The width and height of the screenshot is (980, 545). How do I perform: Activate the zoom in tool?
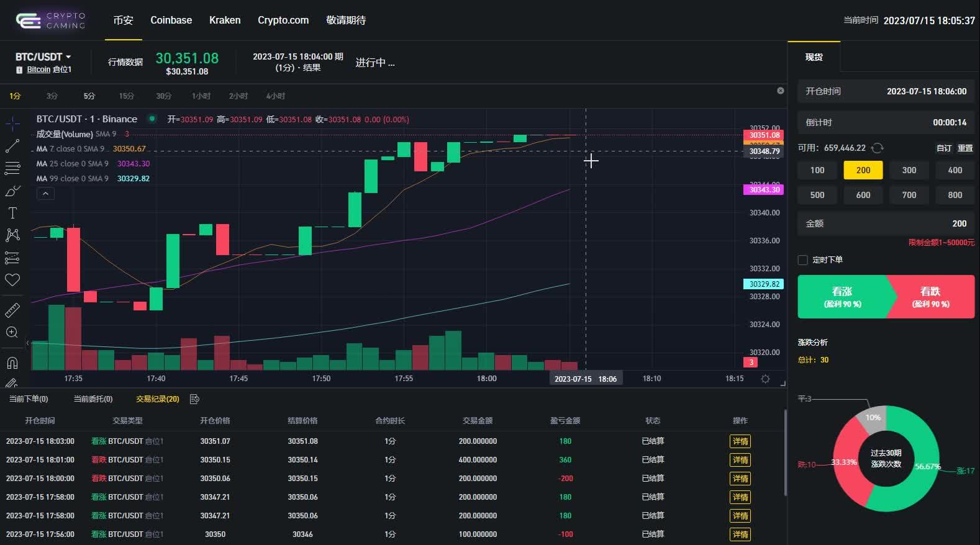(12, 332)
